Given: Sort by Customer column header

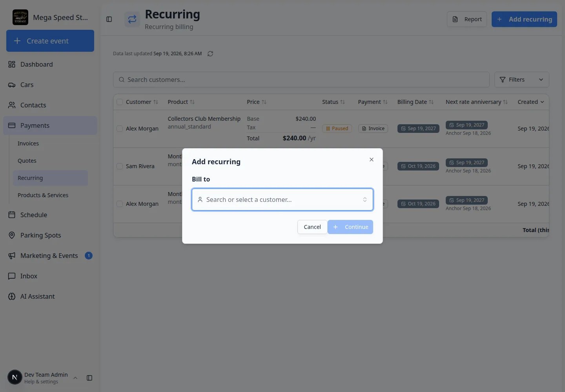Looking at the screenshot, I should [142, 102].
